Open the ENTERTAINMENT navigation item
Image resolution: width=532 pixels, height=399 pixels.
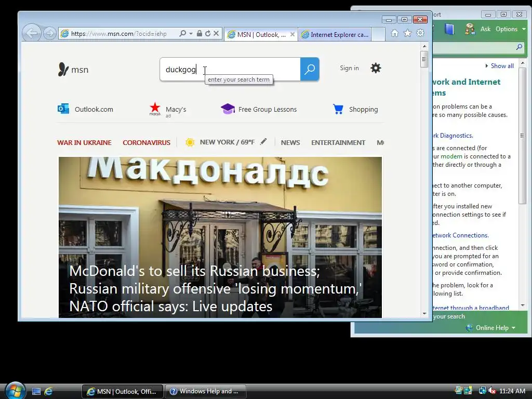(338, 142)
